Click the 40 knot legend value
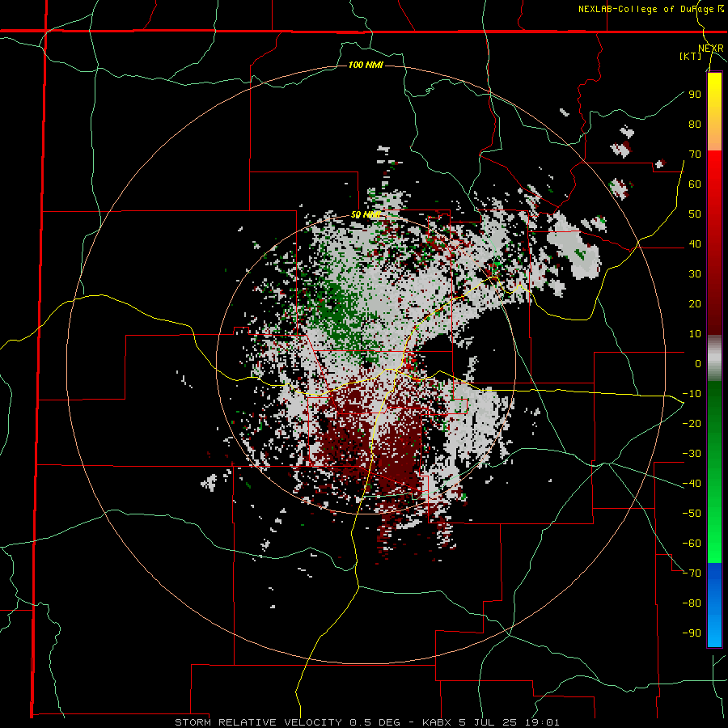 [695, 243]
